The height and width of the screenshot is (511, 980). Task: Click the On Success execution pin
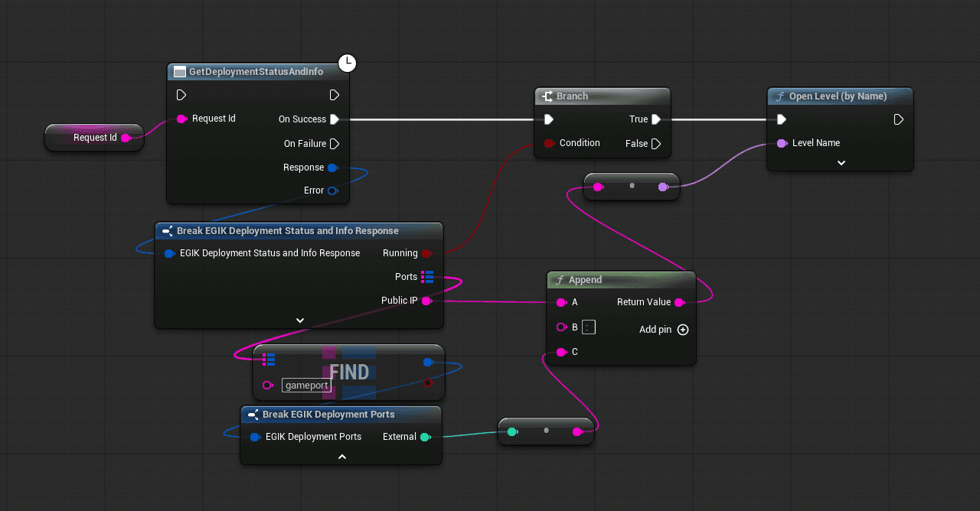[x=335, y=119]
